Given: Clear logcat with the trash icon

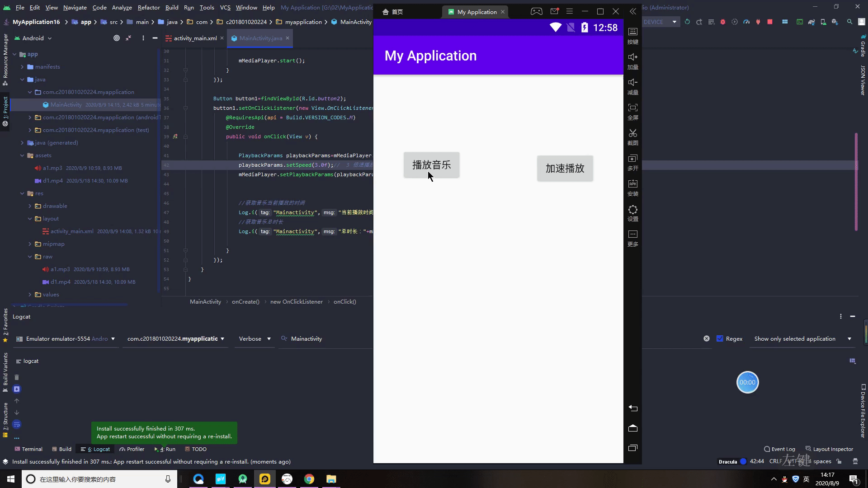Looking at the screenshot, I should 17,377.
